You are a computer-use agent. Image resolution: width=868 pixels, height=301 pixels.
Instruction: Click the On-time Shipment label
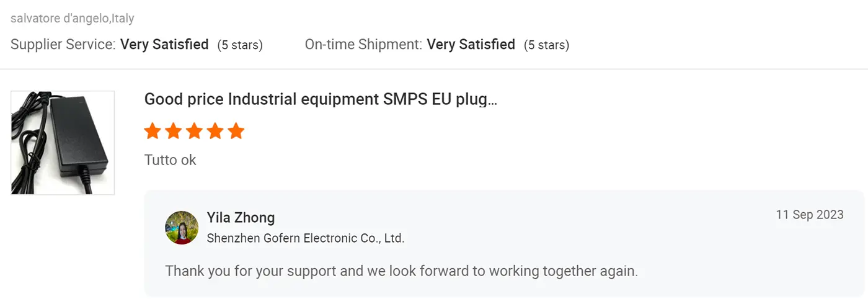(x=363, y=45)
